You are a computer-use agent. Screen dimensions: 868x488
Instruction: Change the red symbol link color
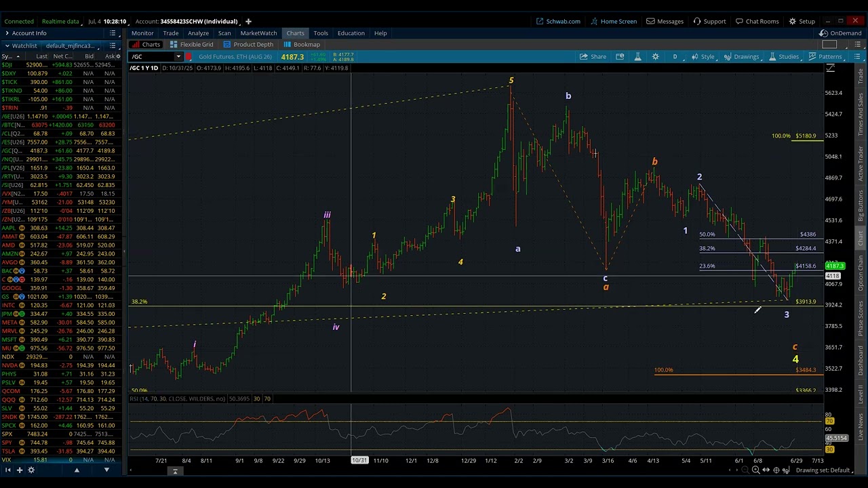click(189, 57)
